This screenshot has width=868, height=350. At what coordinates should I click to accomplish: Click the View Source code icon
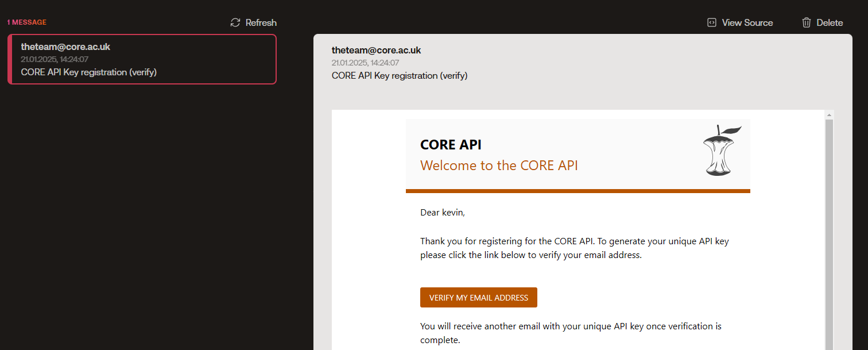712,22
